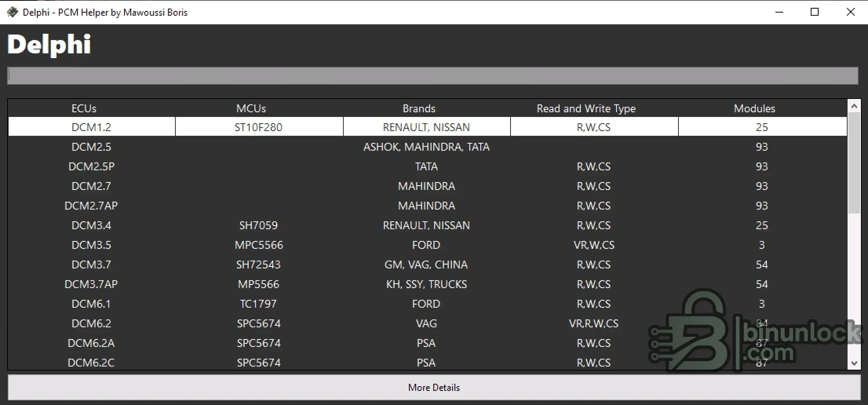Click RENAULT, NISSAN in the DCM3.4 row

coord(427,225)
